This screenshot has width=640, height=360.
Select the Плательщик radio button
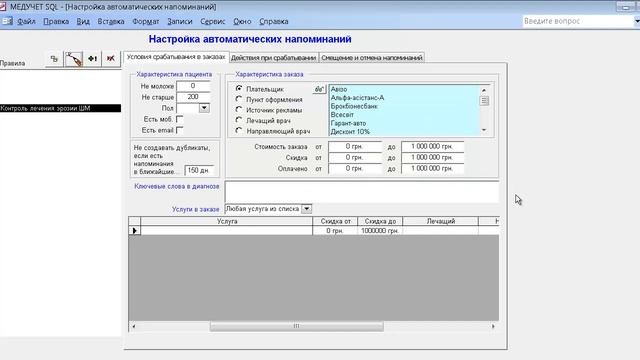(239, 89)
